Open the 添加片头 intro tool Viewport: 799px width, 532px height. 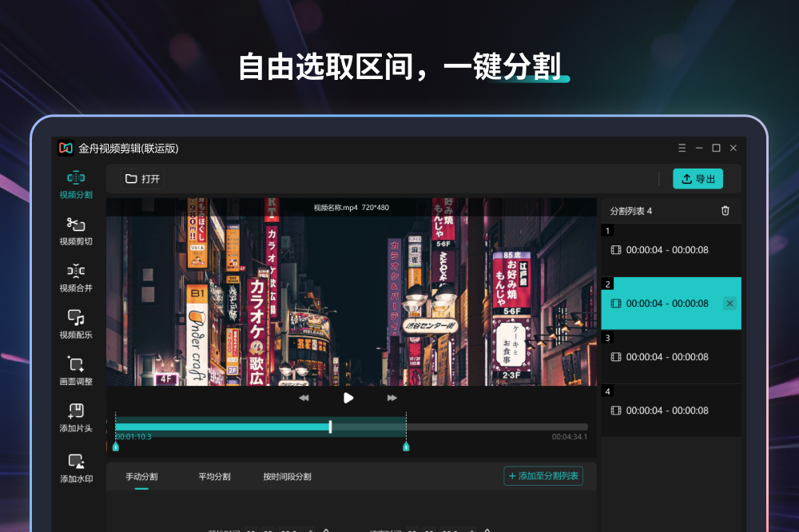(76, 418)
